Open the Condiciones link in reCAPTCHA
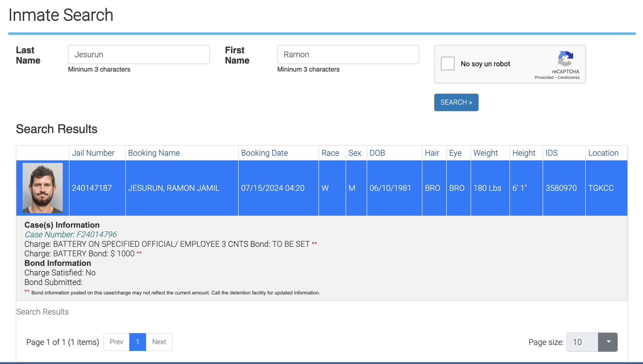 tap(569, 78)
